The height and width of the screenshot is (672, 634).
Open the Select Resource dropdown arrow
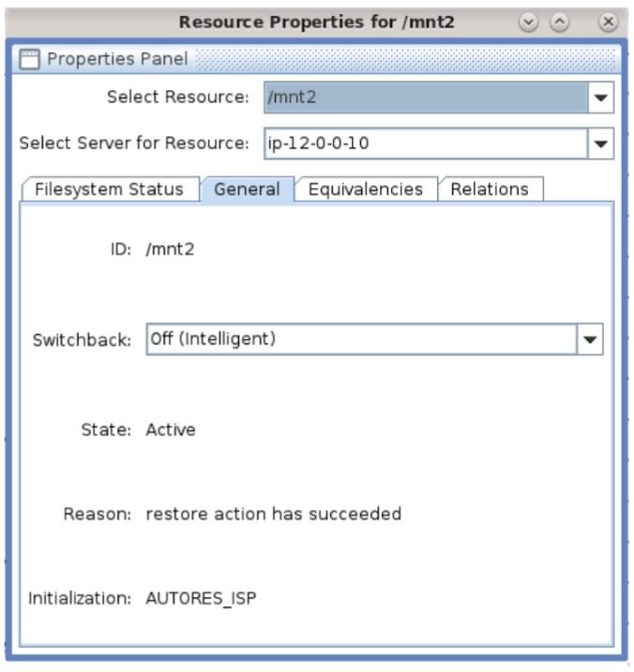(601, 97)
